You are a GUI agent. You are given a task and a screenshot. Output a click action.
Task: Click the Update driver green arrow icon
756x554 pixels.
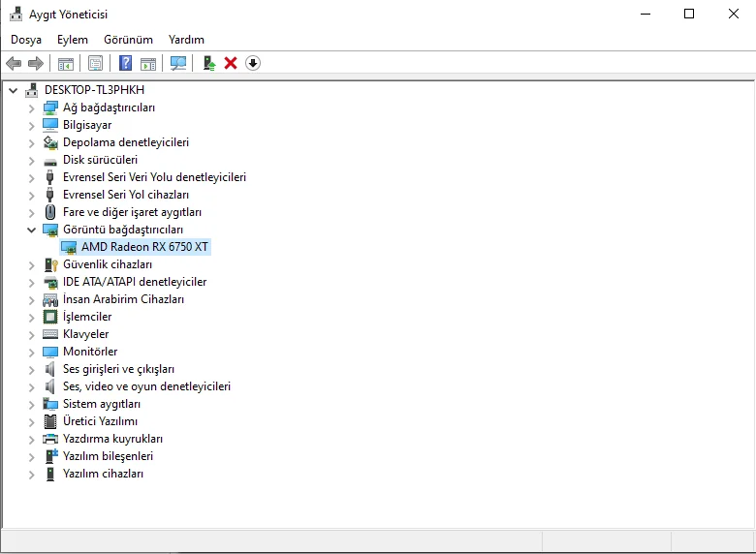pos(208,63)
